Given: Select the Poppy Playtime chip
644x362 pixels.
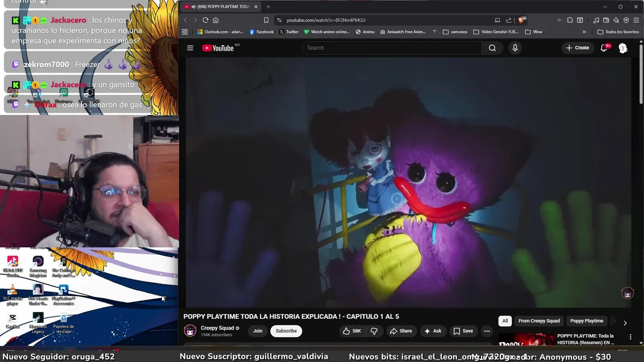Looking at the screenshot, I should (x=587, y=321).
